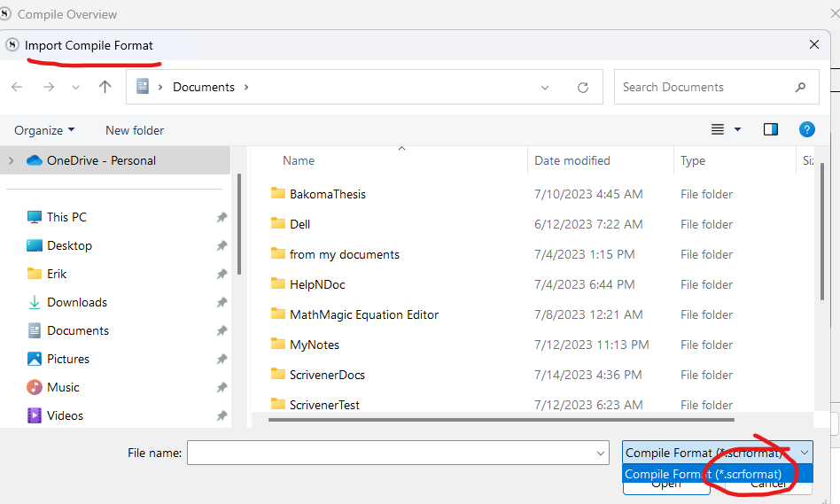840x504 pixels.
Task: Select Pictures in the navigation pane
Action: pos(67,359)
